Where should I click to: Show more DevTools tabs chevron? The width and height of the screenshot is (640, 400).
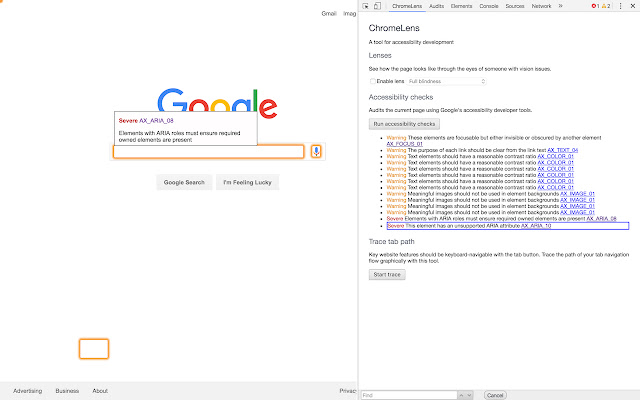(560, 6)
